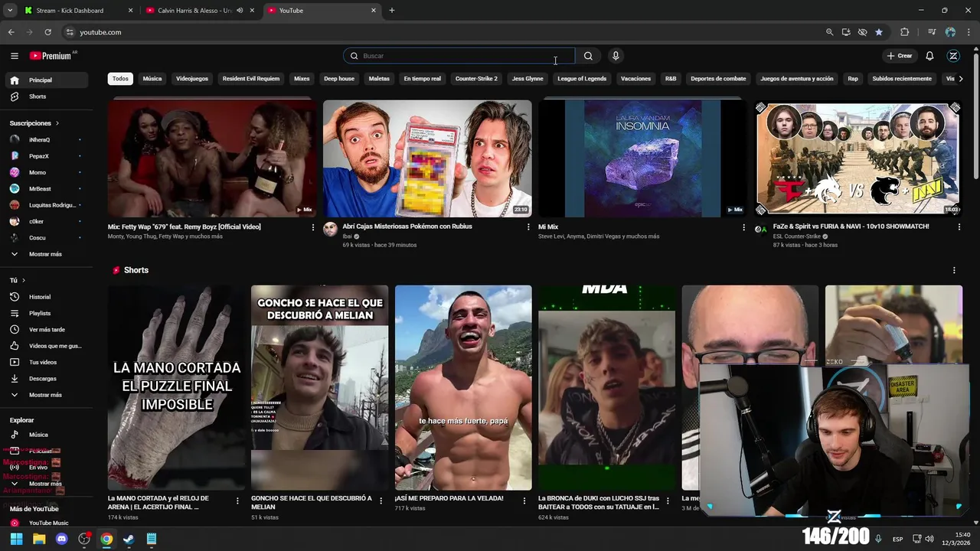
Task: Open the Duki bronca short thumbnail
Action: pos(606,388)
